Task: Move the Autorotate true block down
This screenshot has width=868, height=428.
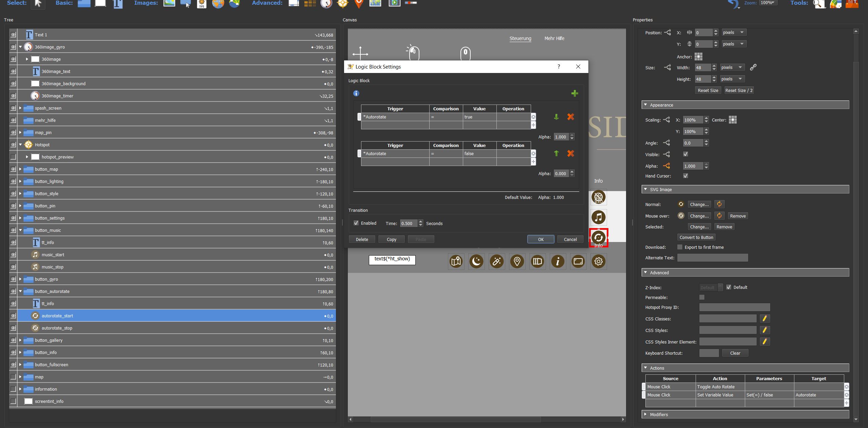Action: 556,117
